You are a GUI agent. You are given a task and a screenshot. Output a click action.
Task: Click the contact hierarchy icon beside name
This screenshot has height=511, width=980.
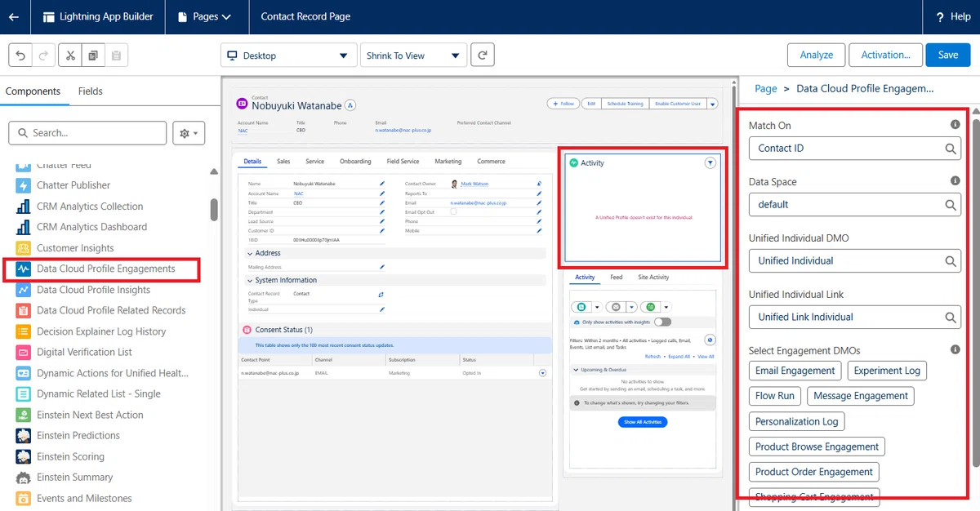[x=350, y=105]
